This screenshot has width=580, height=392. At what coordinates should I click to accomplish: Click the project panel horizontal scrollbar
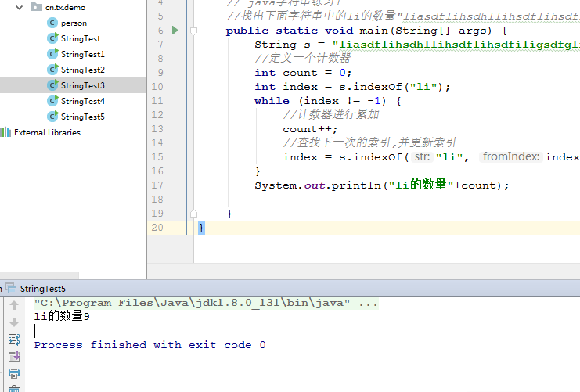pyautogui.click(x=39, y=275)
